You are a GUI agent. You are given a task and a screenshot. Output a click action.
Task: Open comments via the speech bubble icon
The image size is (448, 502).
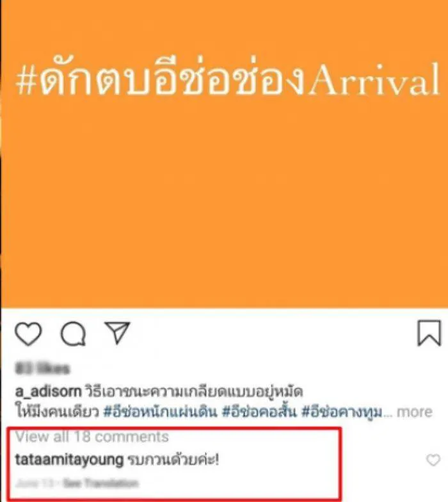(x=73, y=334)
